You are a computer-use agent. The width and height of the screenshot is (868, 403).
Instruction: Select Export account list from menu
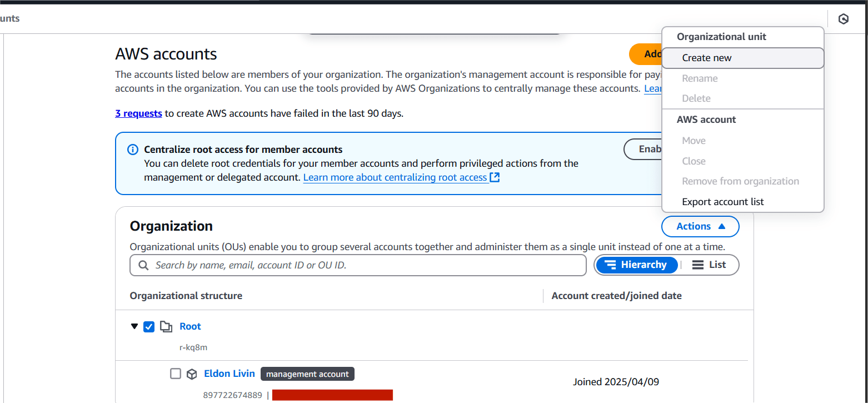(722, 202)
